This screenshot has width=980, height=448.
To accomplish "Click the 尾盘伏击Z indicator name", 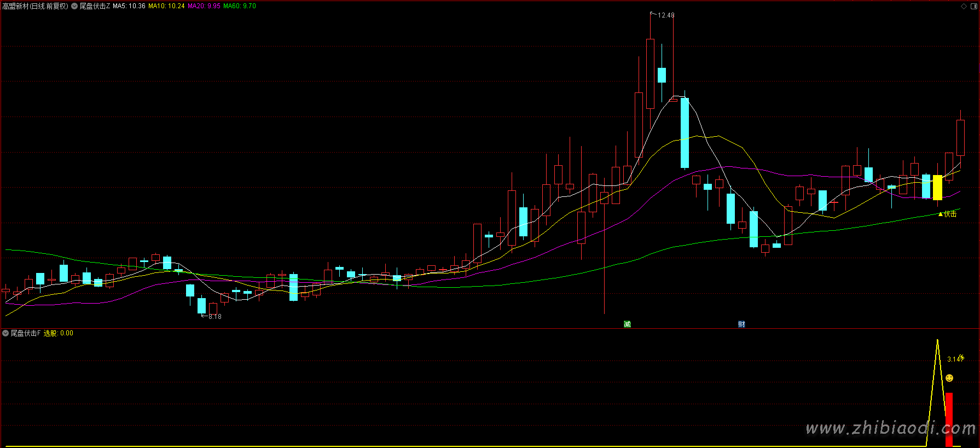I will pyautogui.click(x=95, y=6).
